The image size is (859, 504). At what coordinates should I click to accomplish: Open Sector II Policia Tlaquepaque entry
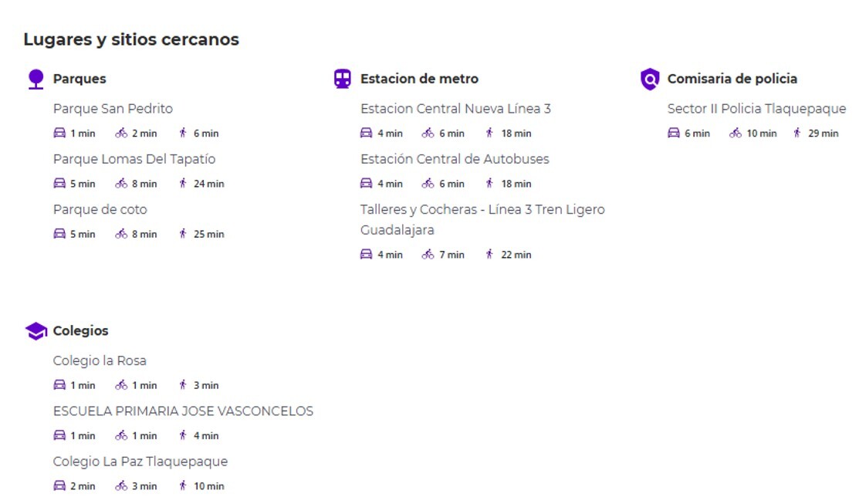(x=756, y=109)
